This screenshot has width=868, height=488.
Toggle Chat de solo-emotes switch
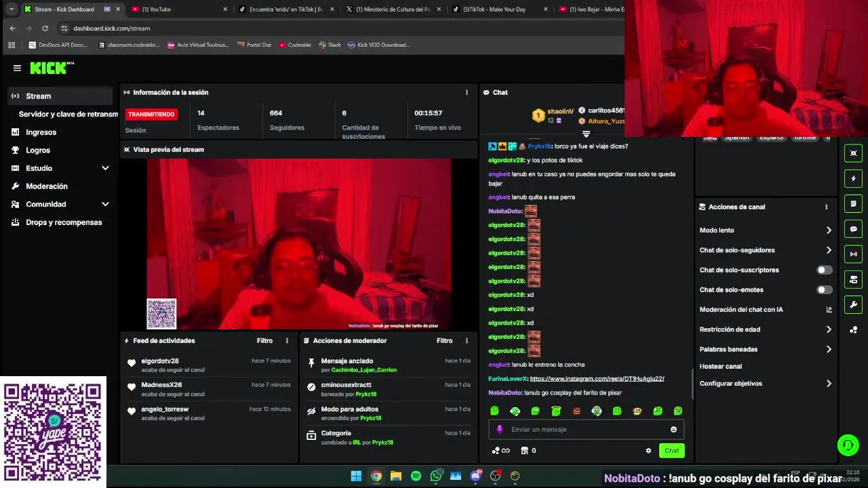click(824, 290)
